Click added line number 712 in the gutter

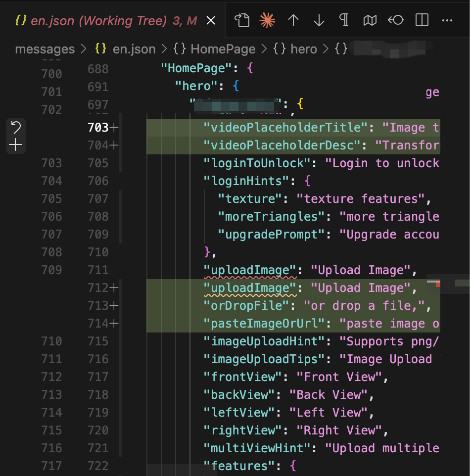[x=98, y=287]
